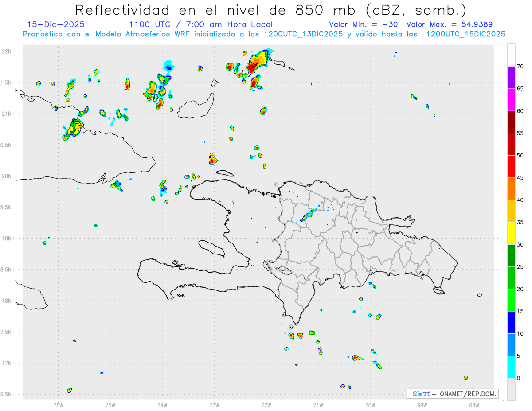
Task: Click the colorbar value label '40'
Action: pos(520,200)
